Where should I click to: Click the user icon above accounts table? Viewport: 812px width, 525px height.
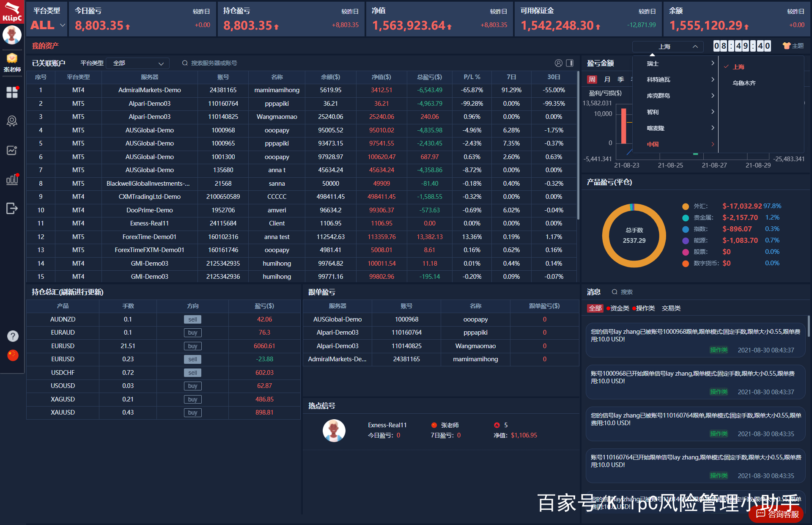click(558, 63)
